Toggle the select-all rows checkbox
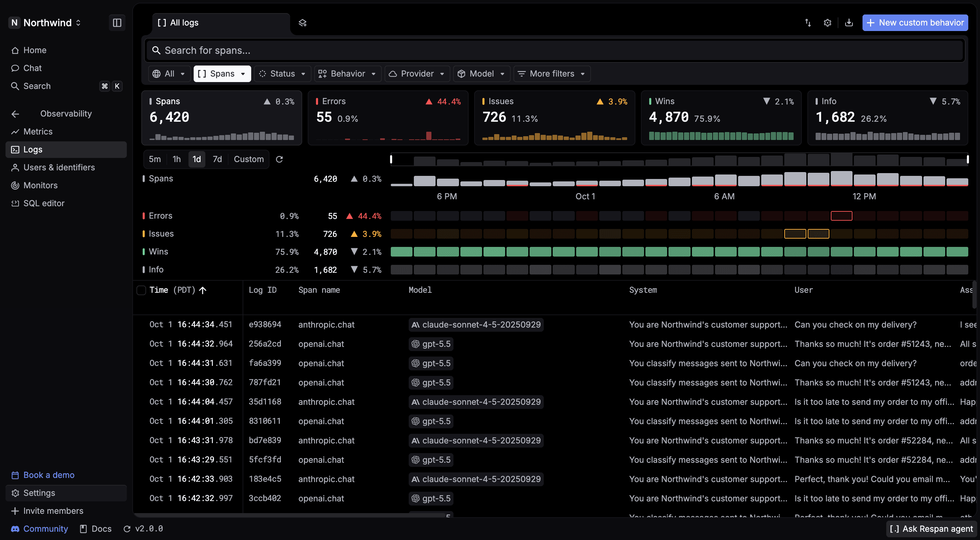The height and width of the screenshot is (540, 980). pos(141,290)
